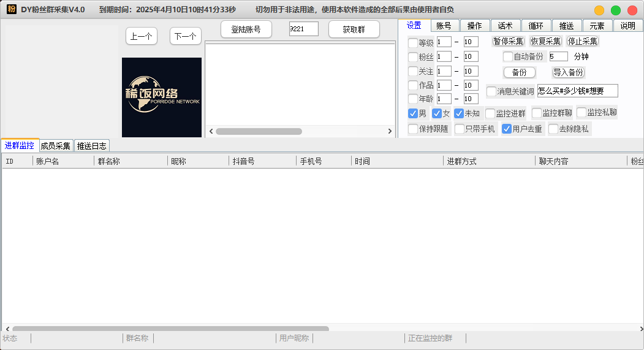Enable the 消息关键词 checkbox

click(x=491, y=91)
